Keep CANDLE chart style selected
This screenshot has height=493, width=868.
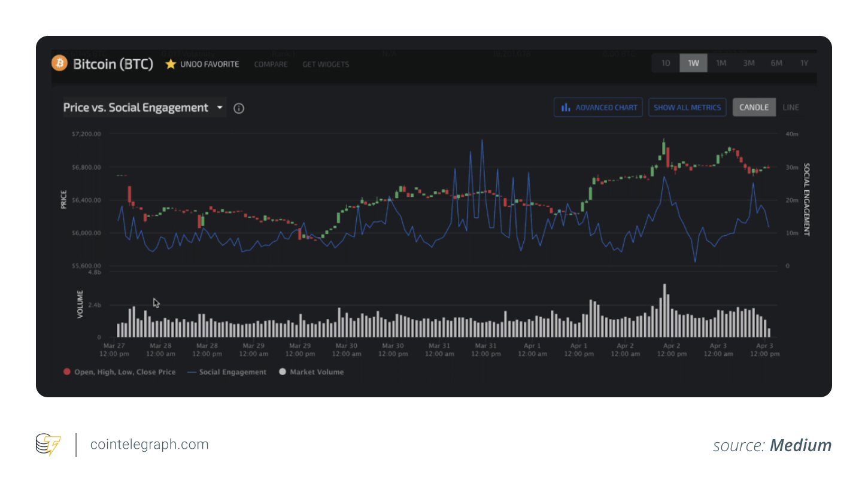(x=754, y=107)
